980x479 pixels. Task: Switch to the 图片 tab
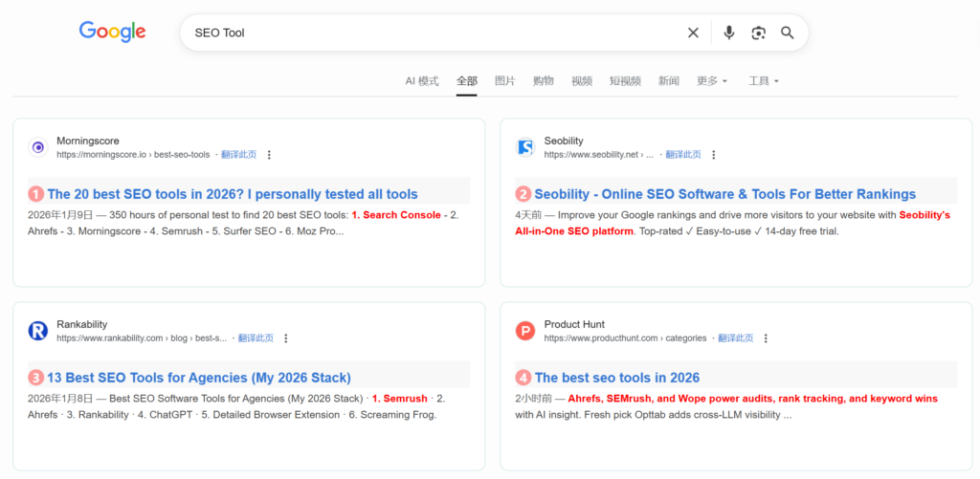(504, 81)
